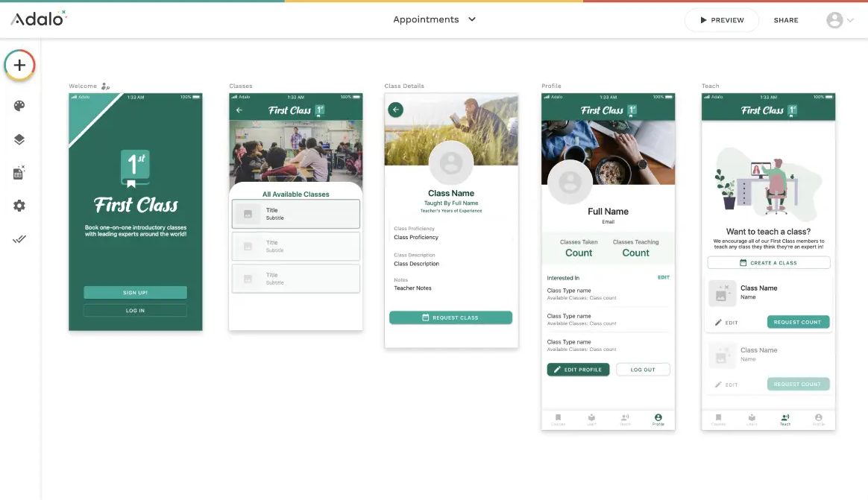The height and width of the screenshot is (500, 868).
Task: Click the LOG OUT button
Action: tap(643, 370)
